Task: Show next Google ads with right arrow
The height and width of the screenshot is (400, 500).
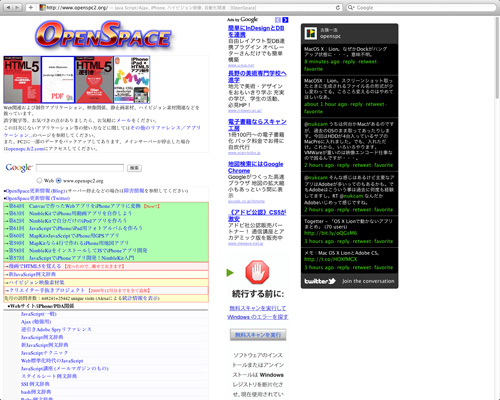Action: pyautogui.click(x=285, y=20)
